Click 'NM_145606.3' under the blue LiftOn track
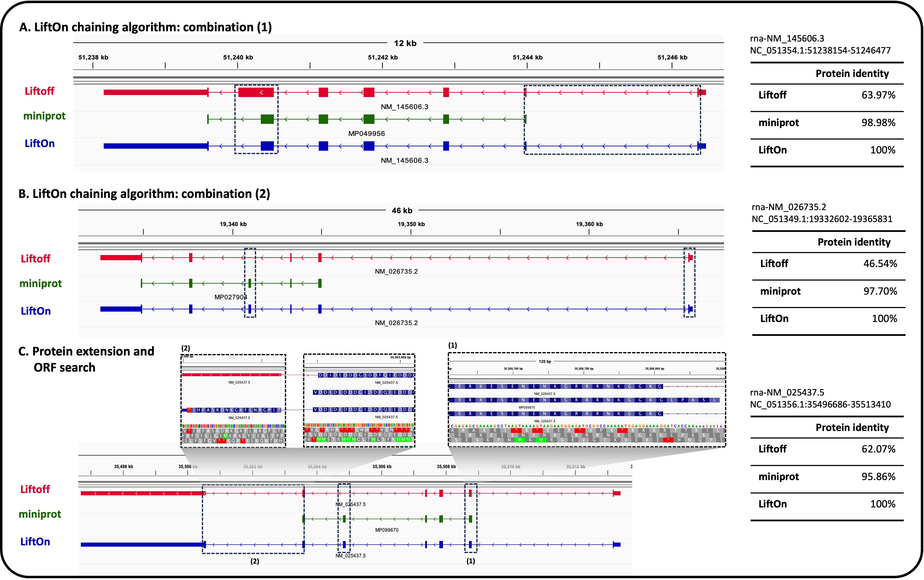Viewport: 924px width, 580px height. (x=404, y=160)
